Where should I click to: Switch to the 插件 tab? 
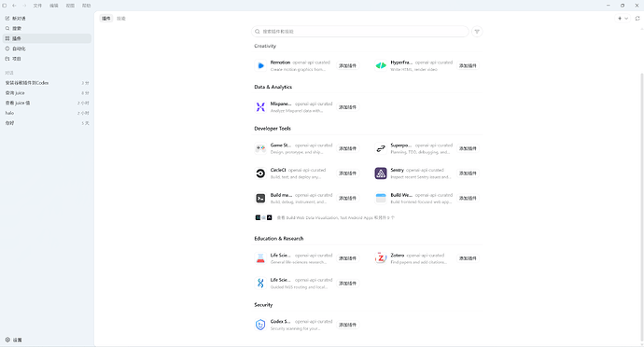click(106, 19)
